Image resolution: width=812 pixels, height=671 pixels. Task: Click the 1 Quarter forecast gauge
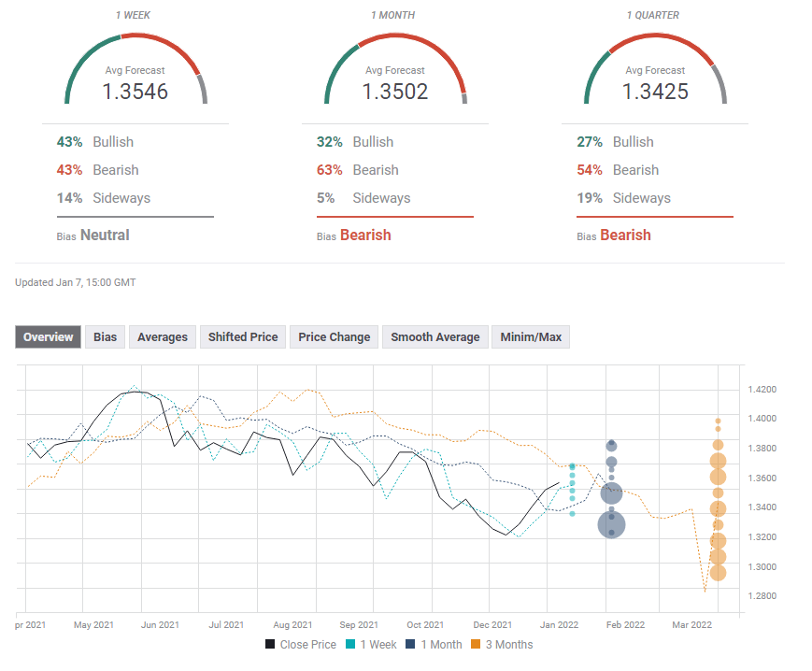[655, 75]
